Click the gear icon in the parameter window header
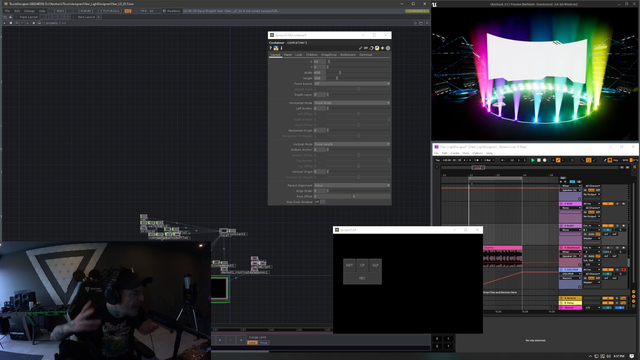This screenshot has height=360, width=640. point(388,48)
